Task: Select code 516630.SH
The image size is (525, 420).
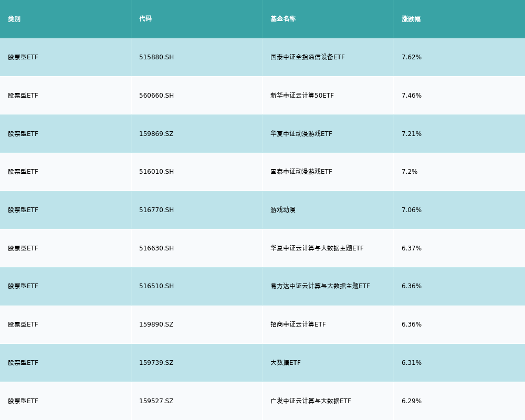Action: pyautogui.click(x=156, y=248)
